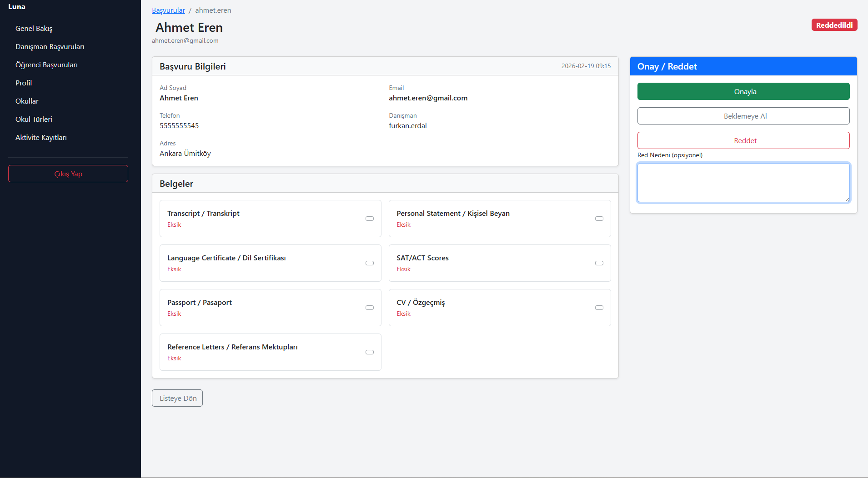
Task: Click the CV / Özgeçmiş card status badge
Action: click(599, 308)
